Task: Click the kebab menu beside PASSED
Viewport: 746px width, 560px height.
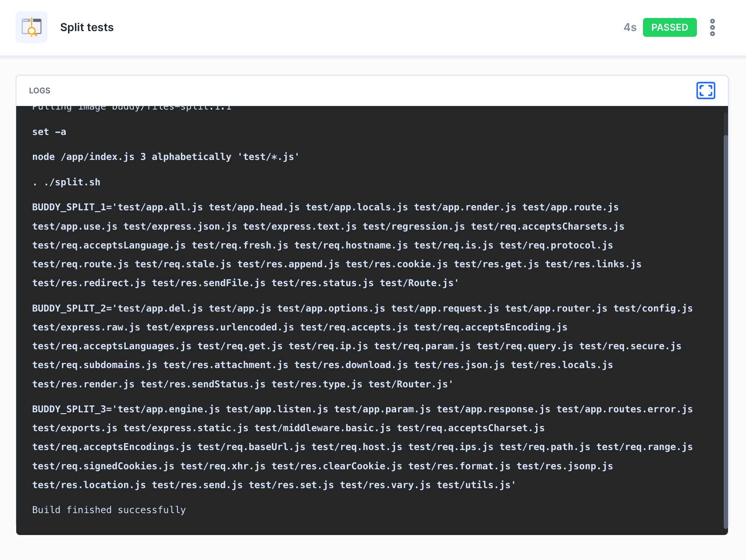Action: coord(712,27)
